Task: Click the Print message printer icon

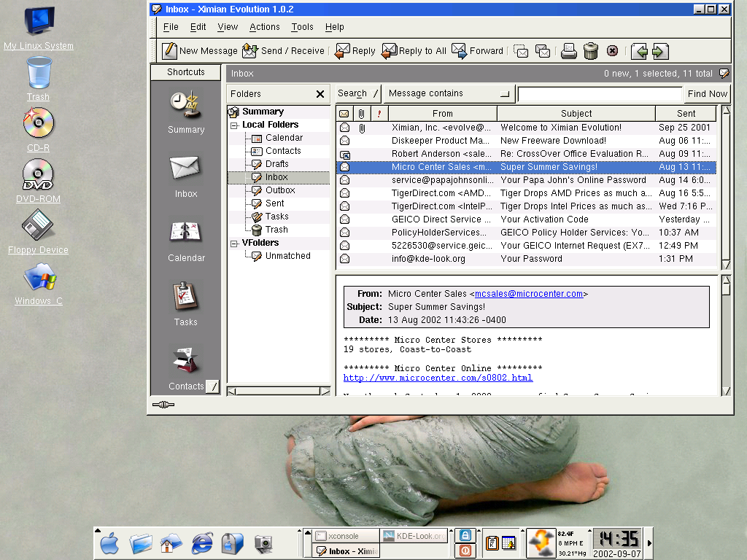Action: pos(568,51)
